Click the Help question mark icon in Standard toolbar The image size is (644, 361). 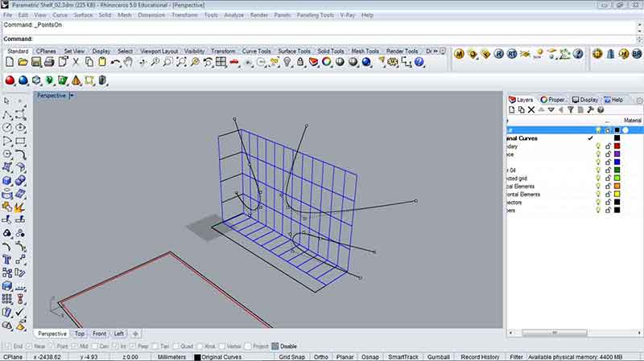click(419, 63)
